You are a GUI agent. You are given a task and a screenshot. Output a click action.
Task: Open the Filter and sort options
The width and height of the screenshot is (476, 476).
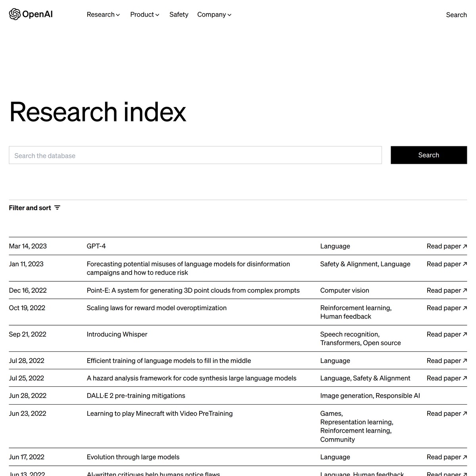tap(35, 208)
